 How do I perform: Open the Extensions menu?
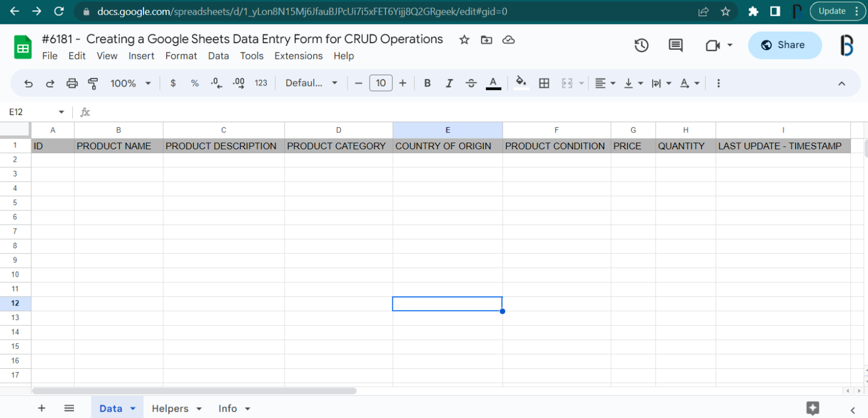tap(298, 55)
